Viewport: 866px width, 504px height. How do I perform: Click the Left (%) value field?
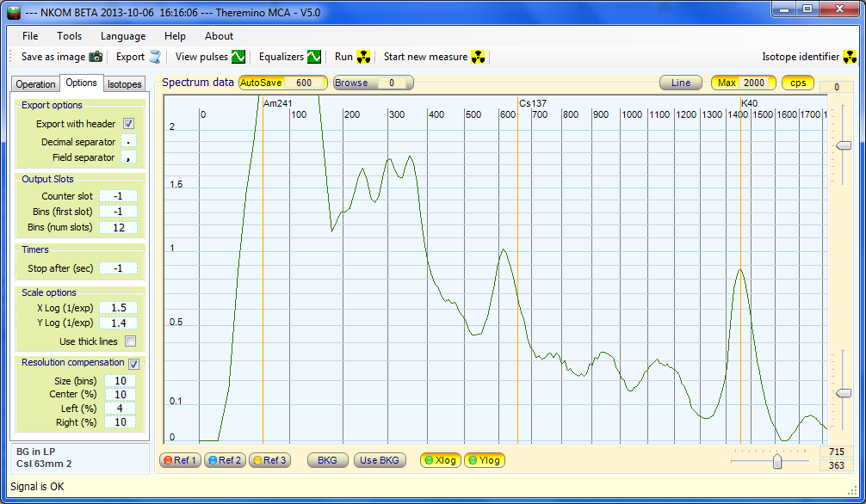point(120,409)
